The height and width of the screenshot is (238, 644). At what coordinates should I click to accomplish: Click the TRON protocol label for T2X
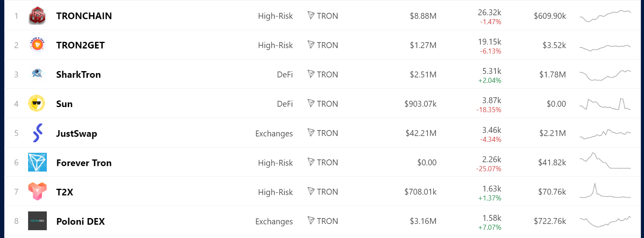(x=323, y=192)
